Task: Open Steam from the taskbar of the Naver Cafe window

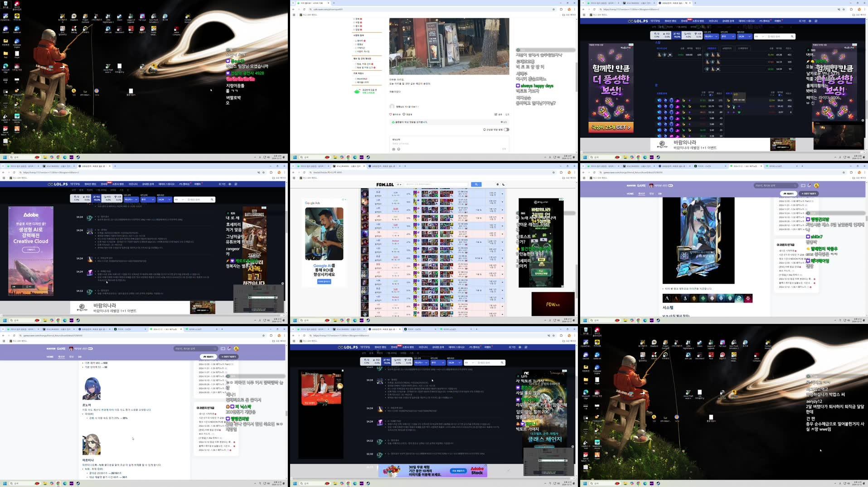Action: [368, 157]
